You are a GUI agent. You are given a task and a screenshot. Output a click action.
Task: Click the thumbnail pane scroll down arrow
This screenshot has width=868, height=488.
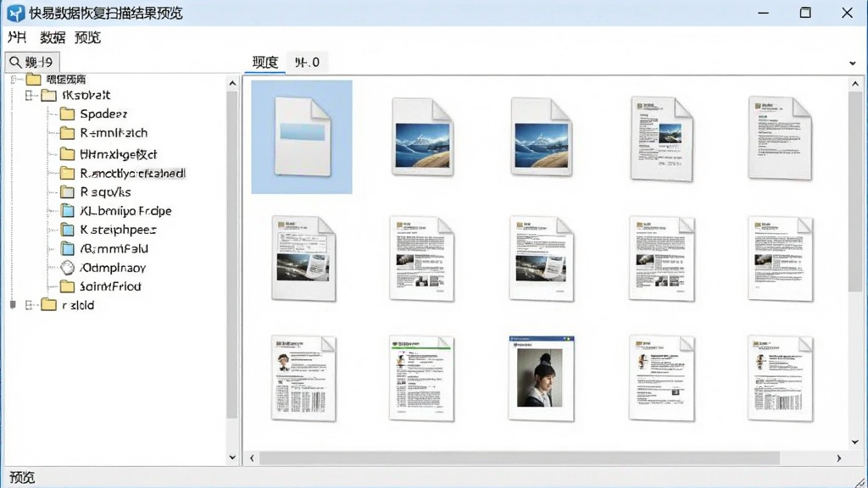(x=855, y=442)
